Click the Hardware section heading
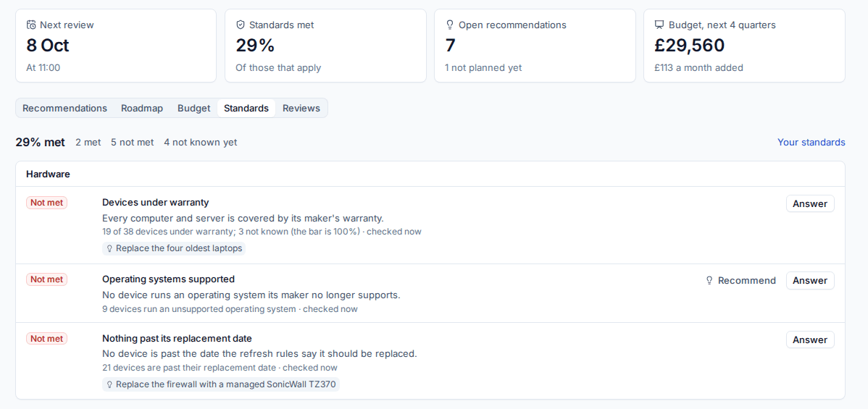868x409 pixels. 48,174
